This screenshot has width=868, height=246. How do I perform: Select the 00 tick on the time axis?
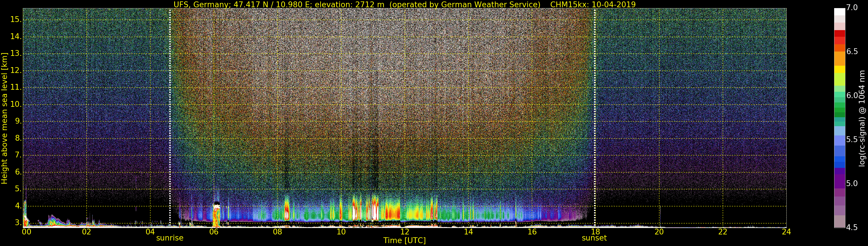[x=26, y=232]
